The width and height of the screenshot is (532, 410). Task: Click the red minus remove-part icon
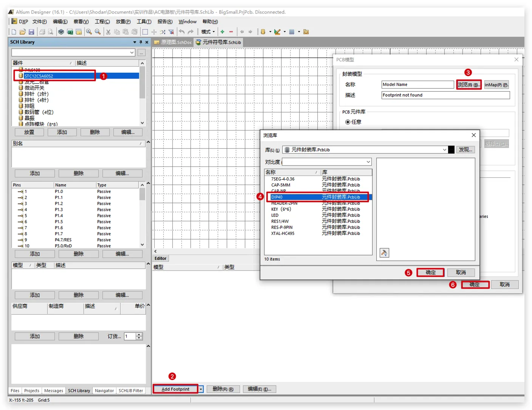tap(231, 32)
